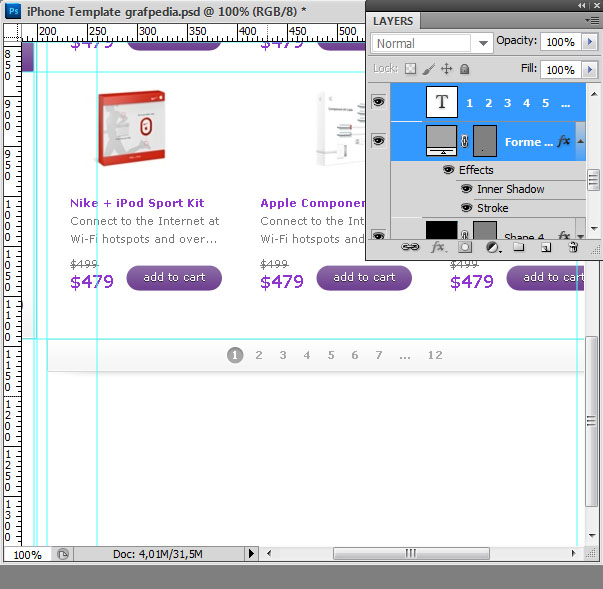Screen dimensions: 603x589
Task: Click the link layers icon
Action: [410, 247]
